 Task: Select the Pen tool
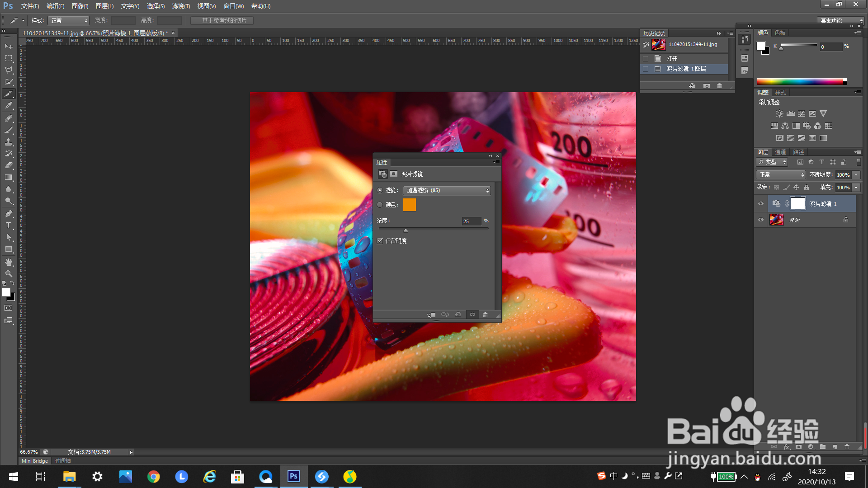[x=9, y=214]
